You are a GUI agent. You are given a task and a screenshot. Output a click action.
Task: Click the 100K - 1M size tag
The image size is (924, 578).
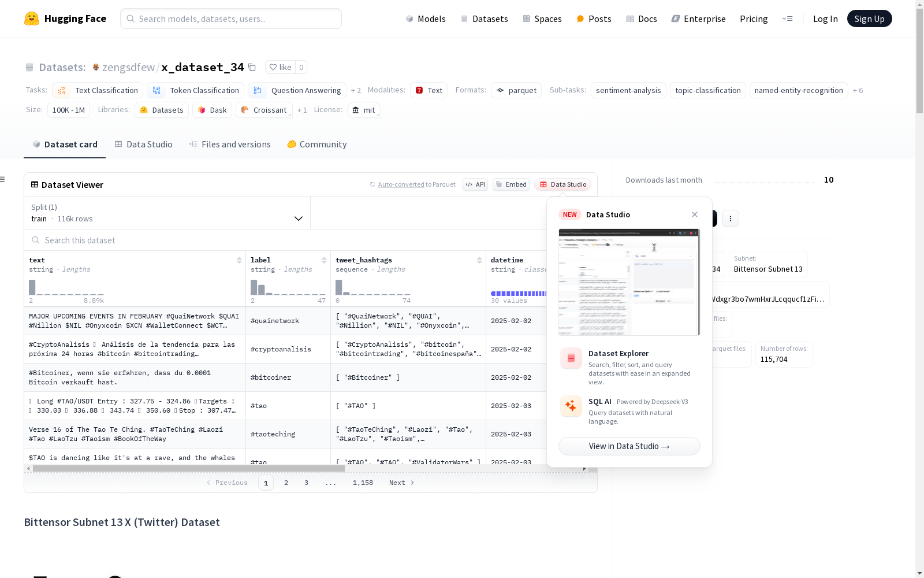[x=68, y=110]
